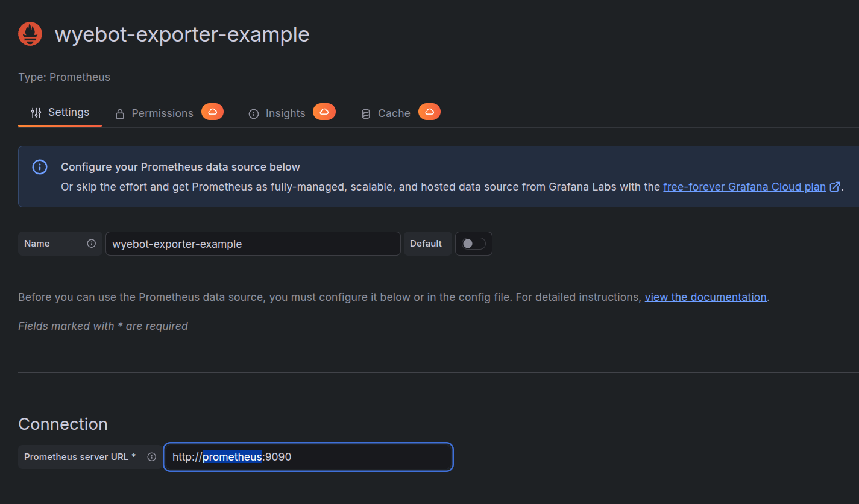Screen dimensions: 859x504
Task: Click the Prometheus server URL input field
Action: click(308, 457)
